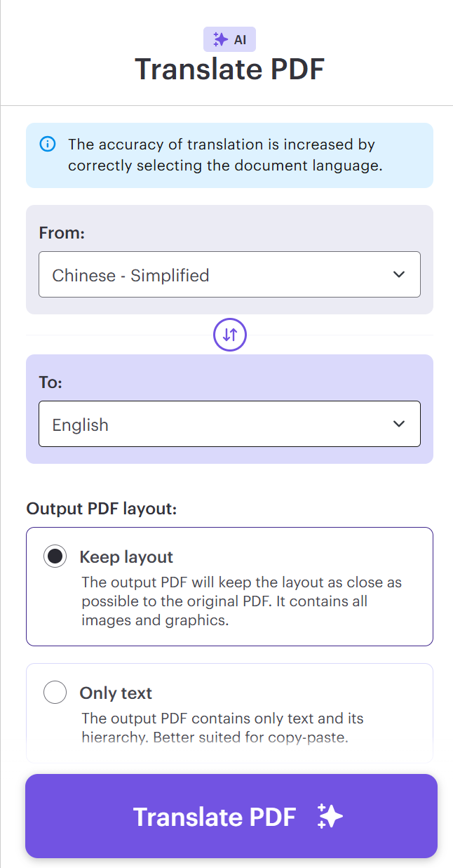The image size is (453, 868).
Task: Click the translation accuracy notice text
Action: [x=225, y=155]
